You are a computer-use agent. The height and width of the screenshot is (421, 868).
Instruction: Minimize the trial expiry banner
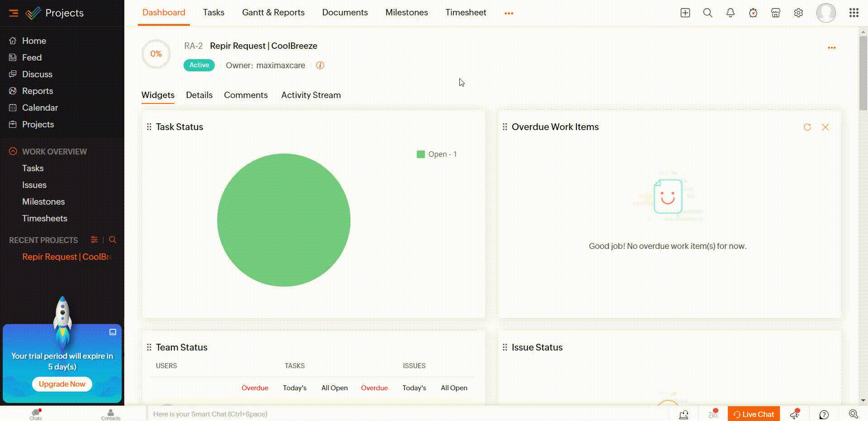coord(113,332)
